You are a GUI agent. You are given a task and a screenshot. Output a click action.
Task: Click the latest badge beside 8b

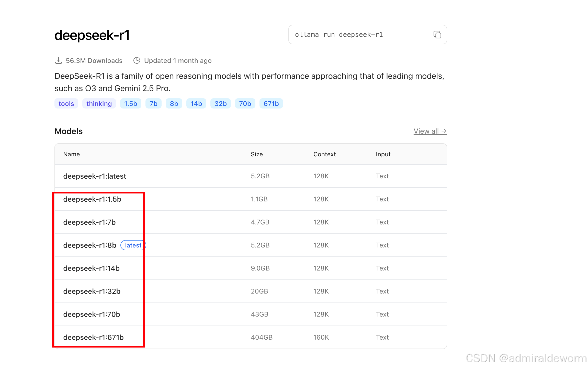point(133,245)
